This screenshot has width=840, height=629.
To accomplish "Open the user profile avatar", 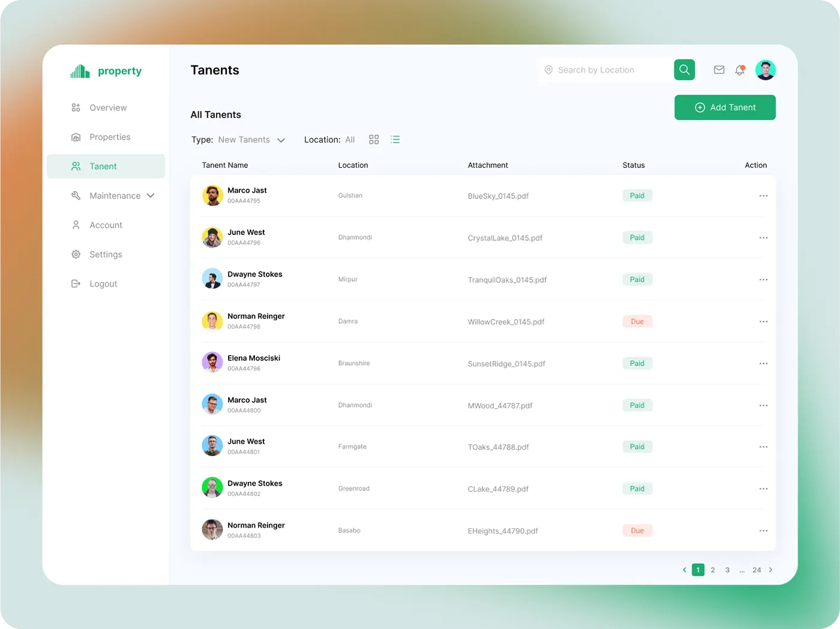I will click(765, 70).
